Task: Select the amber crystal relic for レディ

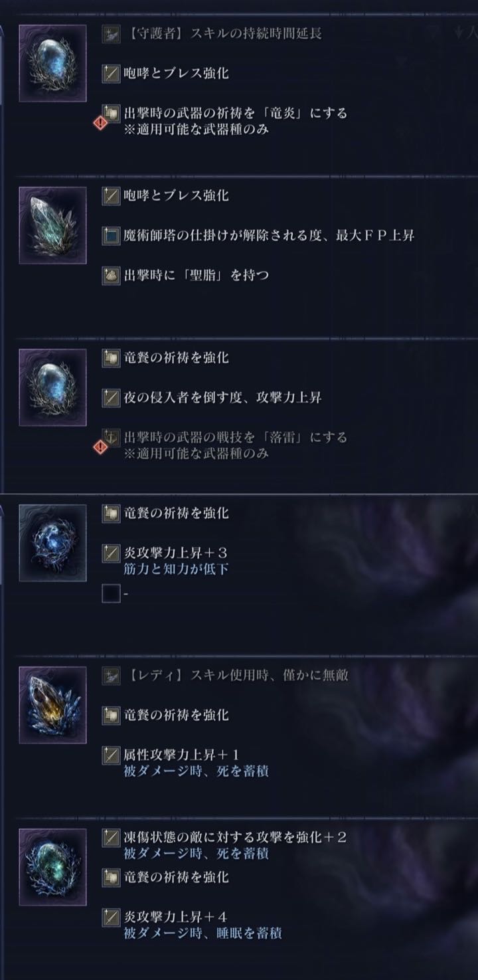Action: (x=52, y=705)
